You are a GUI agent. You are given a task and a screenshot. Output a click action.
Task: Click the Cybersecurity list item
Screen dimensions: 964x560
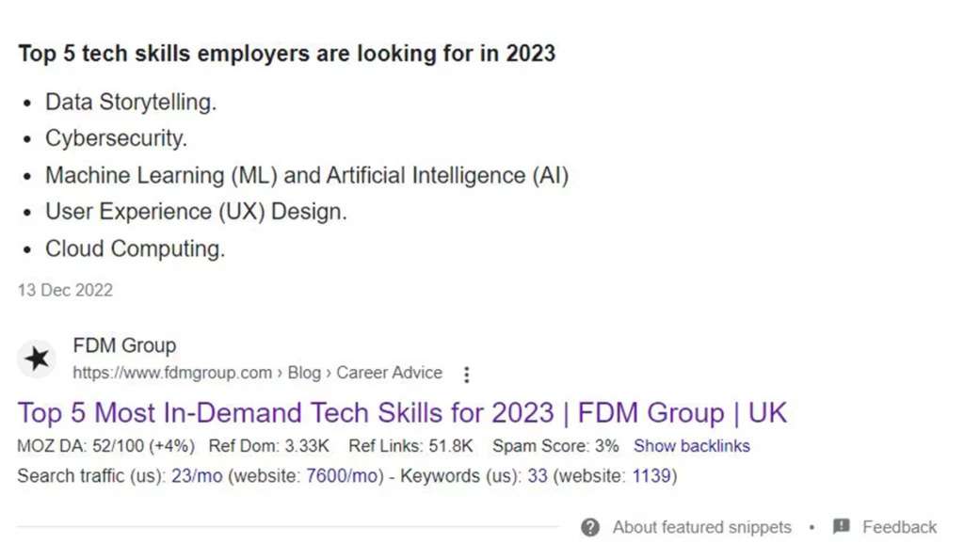(116, 138)
